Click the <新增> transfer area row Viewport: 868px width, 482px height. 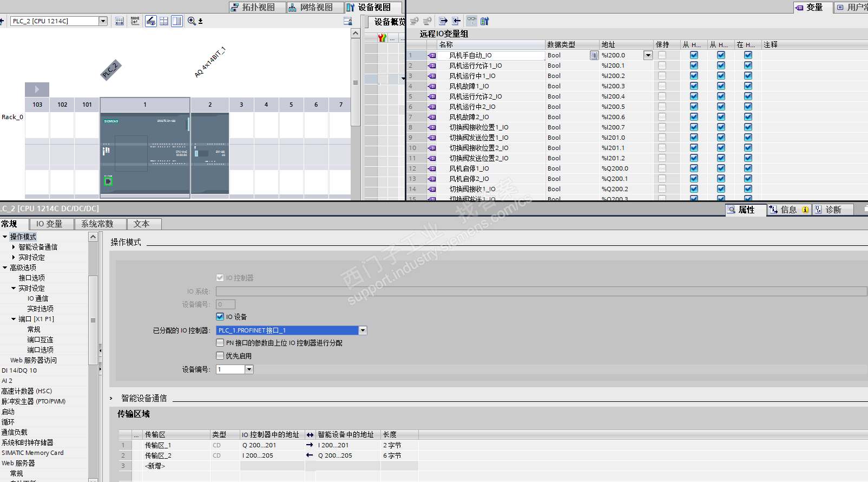click(x=155, y=466)
